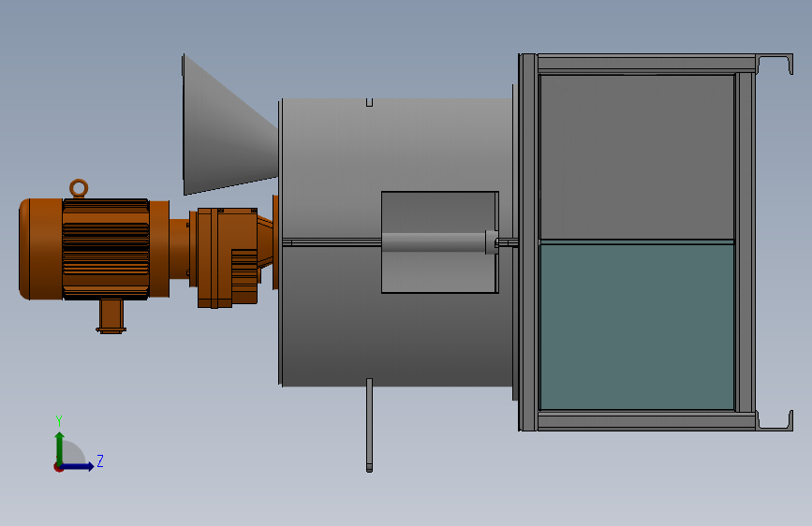This screenshot has width=812, height=526.
Task: Click the green Y axis of the triad
Action: [x=60, y=447]
